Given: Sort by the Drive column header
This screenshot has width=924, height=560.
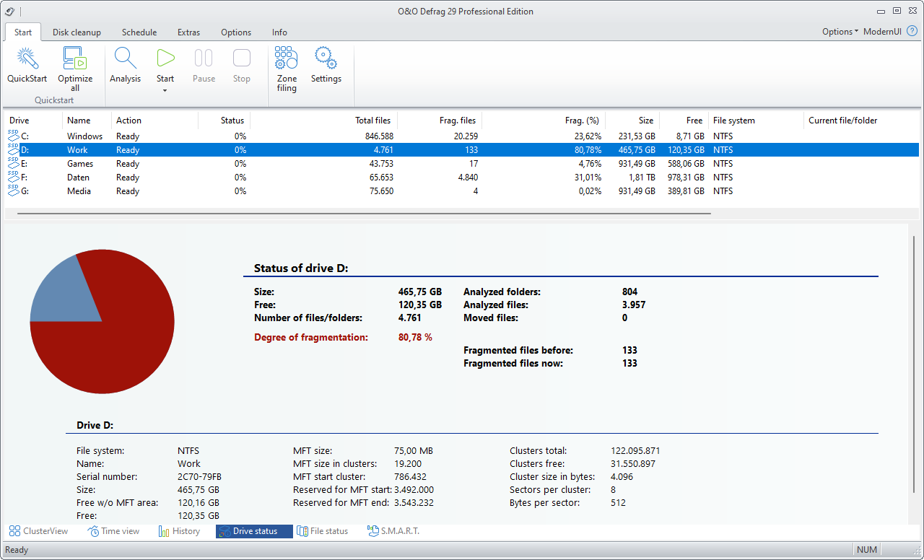Looking at the screenshot, I should [34, 121].
